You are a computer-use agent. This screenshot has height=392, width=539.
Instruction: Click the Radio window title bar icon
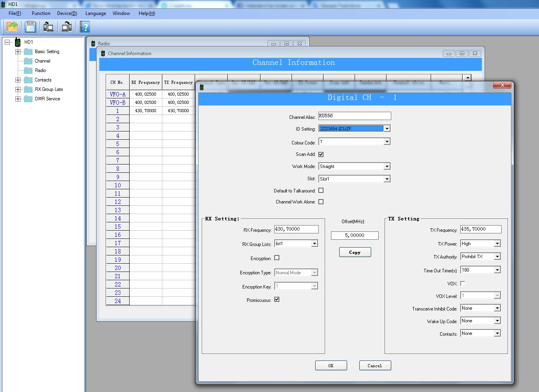pos(93,43)
